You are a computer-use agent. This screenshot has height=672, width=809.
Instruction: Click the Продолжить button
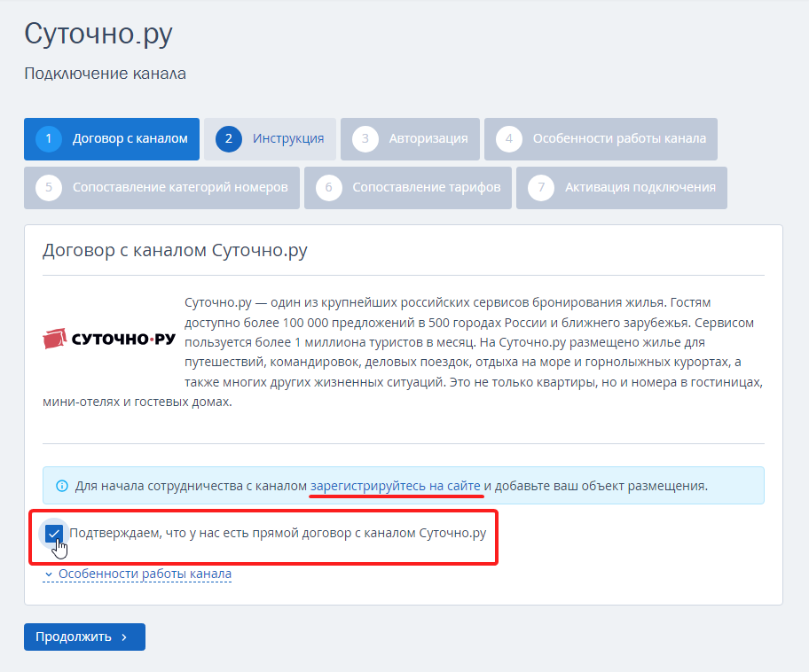tap(84, 637)
